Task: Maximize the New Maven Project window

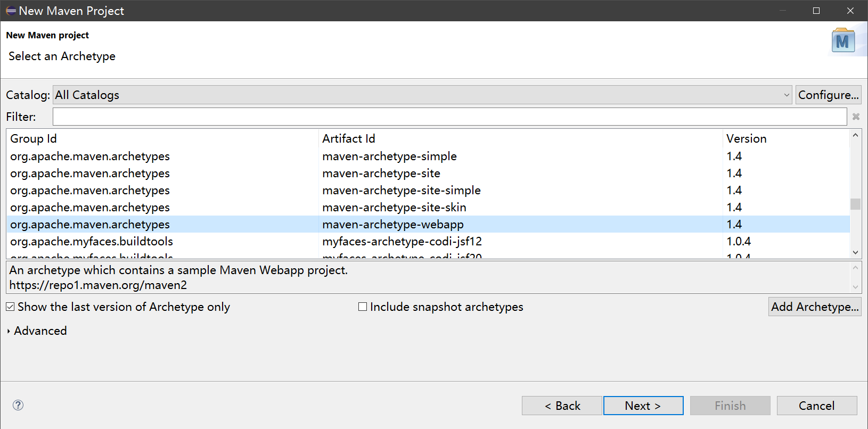Action: [816, 11]
